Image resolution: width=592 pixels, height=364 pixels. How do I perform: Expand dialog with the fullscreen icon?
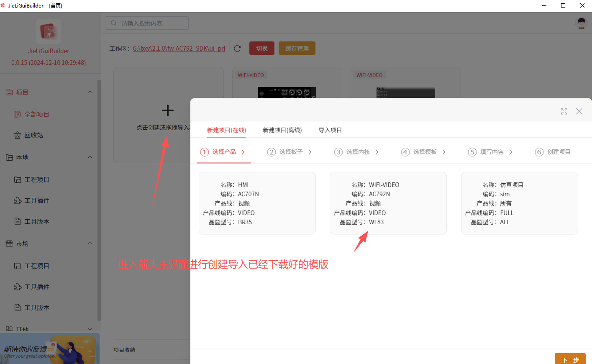(564, 111)
